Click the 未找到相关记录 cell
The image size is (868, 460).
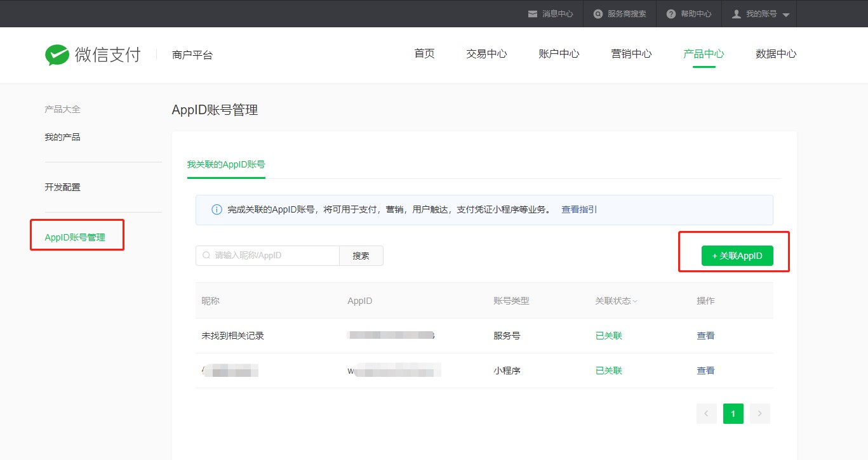click(232, 336)
